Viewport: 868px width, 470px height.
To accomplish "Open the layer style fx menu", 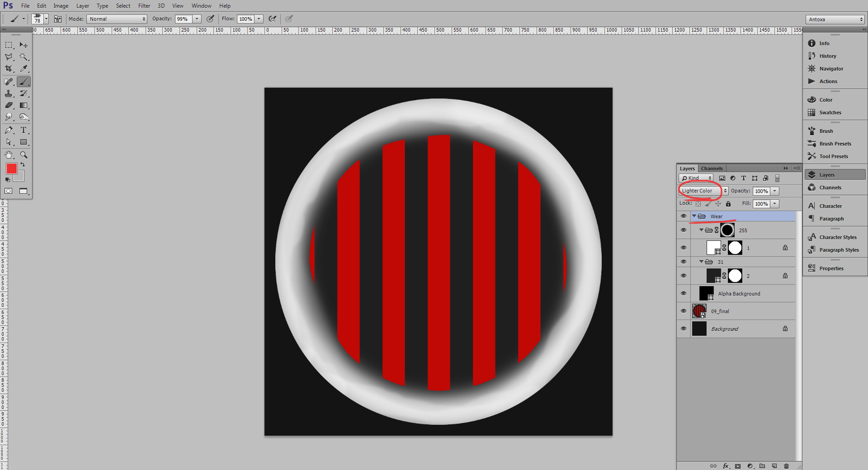I will point(726,466).
